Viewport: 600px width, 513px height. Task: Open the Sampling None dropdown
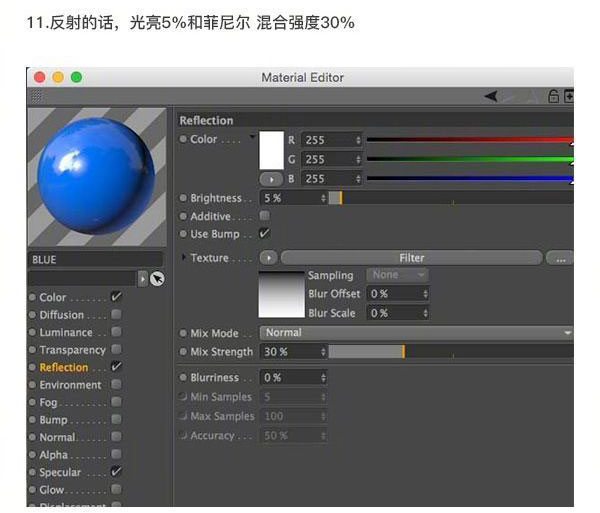point(397,275)
